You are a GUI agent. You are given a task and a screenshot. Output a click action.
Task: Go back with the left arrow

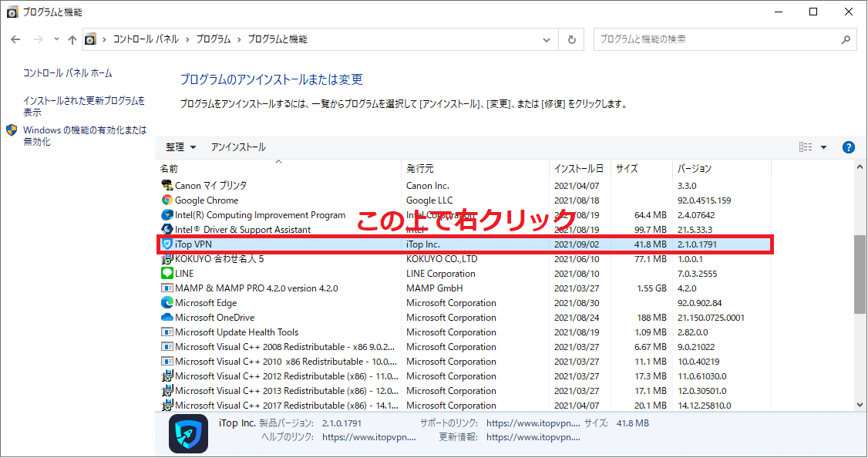[x=15, y=39]
